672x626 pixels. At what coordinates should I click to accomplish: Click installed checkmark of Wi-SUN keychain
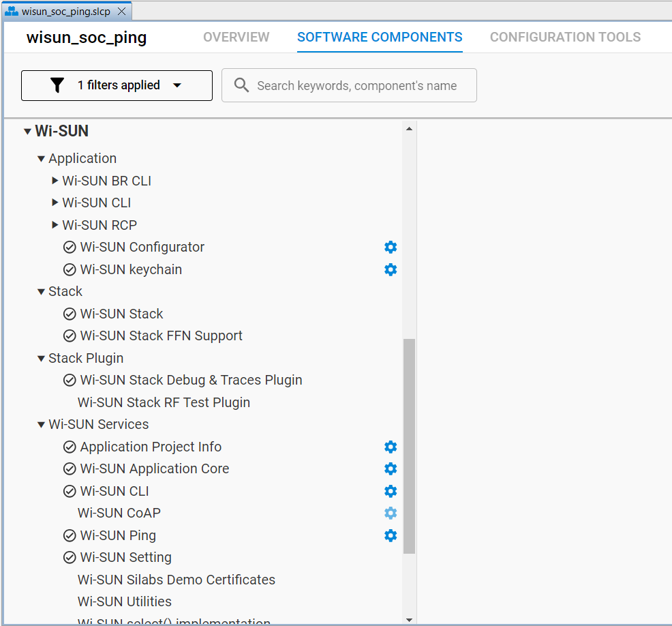[70, 269]
